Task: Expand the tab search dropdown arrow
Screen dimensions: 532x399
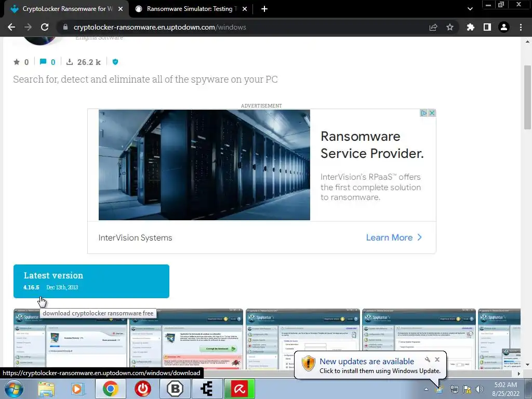Action: 470,9
